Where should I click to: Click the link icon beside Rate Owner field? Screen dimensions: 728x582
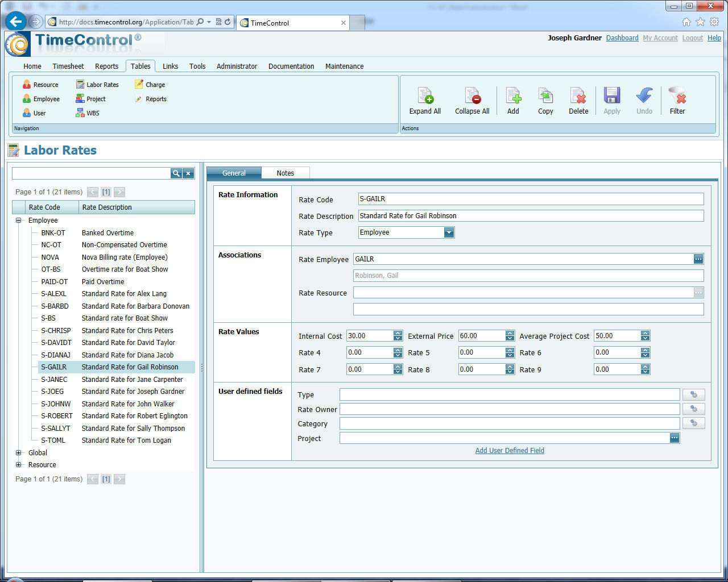pos(694,409)
